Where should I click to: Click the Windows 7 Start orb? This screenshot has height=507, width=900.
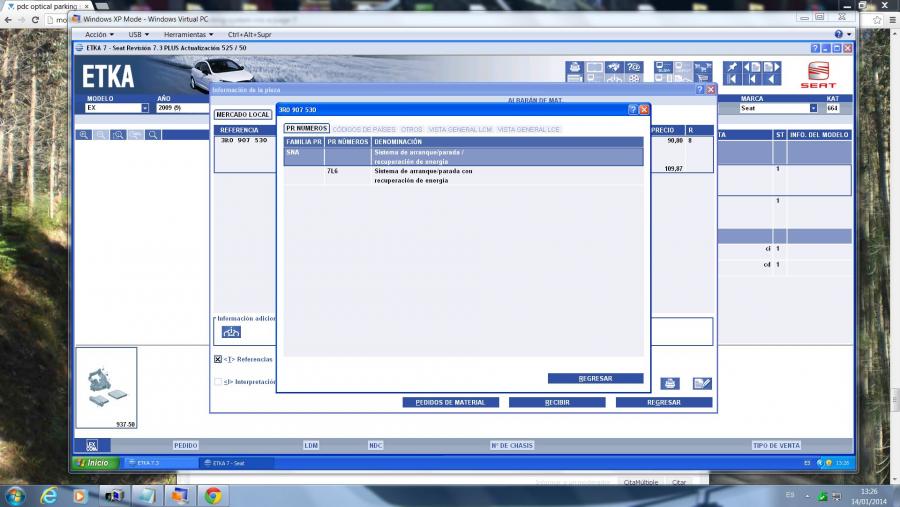pos(15,496)
